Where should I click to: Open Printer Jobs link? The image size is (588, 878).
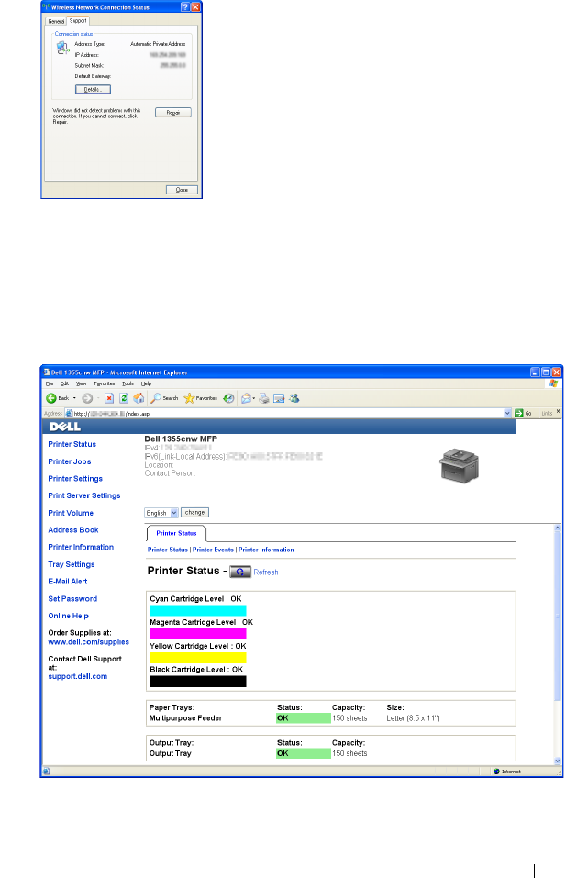click(70, 461)
